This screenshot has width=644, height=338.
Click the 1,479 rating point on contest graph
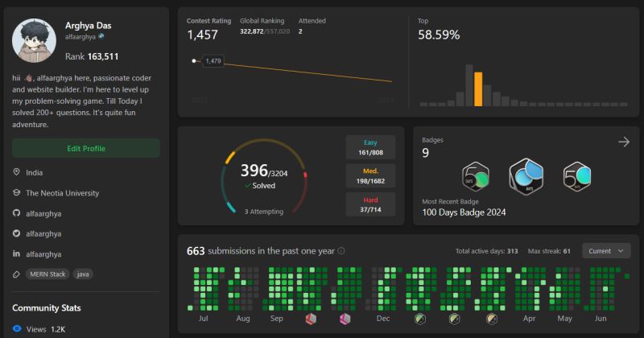[194, 61]
